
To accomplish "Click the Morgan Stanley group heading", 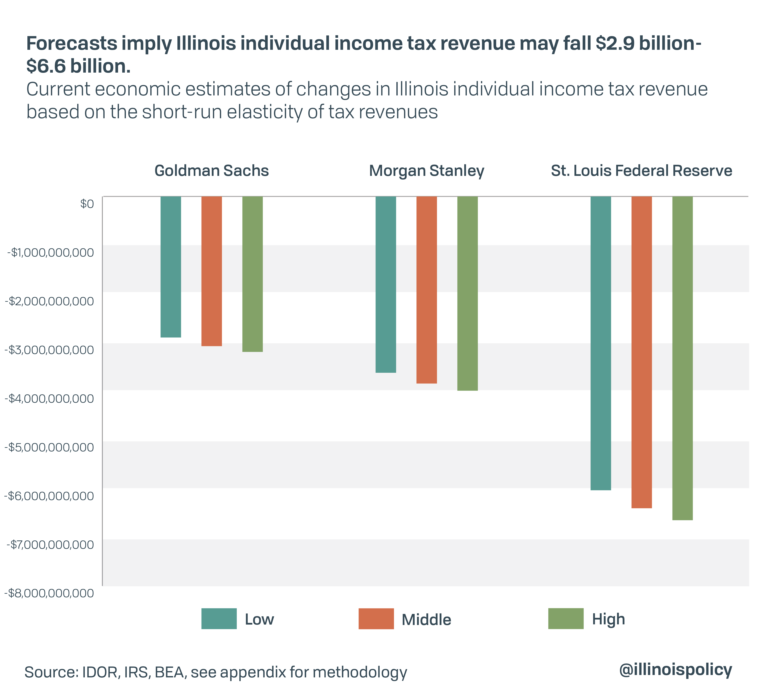I will (427, 171).
